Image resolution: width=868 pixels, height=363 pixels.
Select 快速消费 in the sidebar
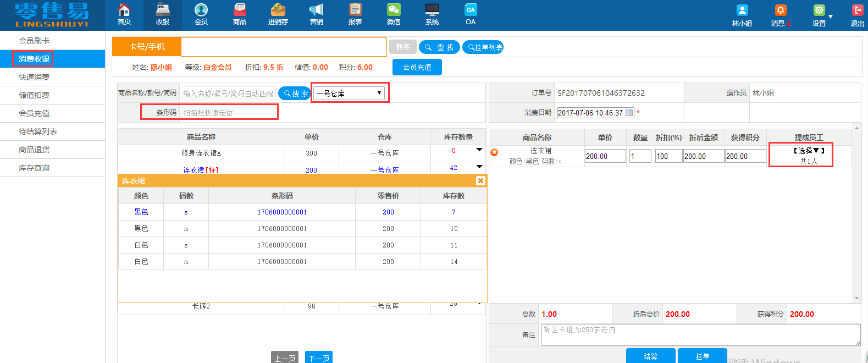tap(34, 77)
